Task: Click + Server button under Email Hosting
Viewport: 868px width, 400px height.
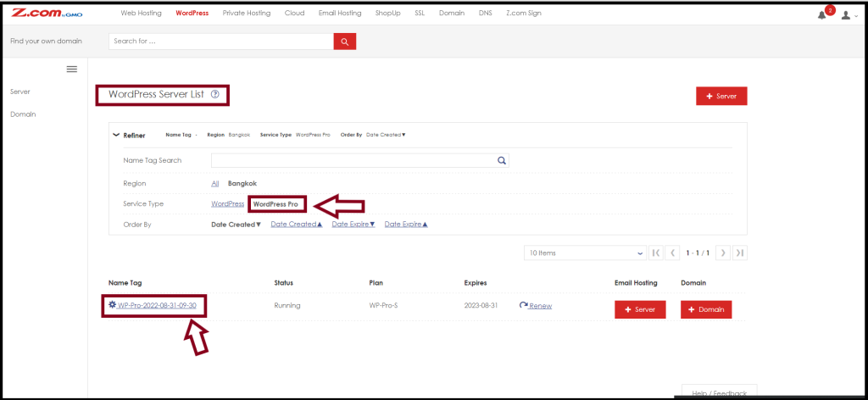Action: [640, 310]
